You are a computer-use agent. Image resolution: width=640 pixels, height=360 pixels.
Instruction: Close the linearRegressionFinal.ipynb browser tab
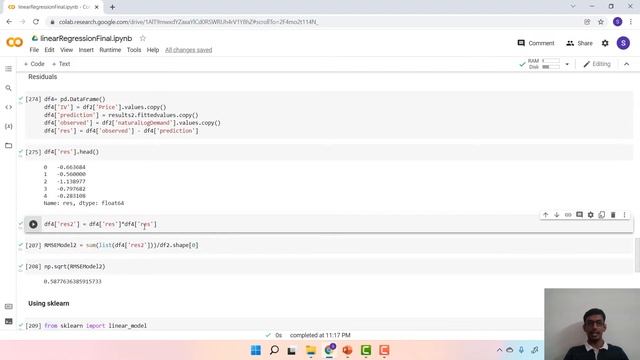tap(97, 7)
